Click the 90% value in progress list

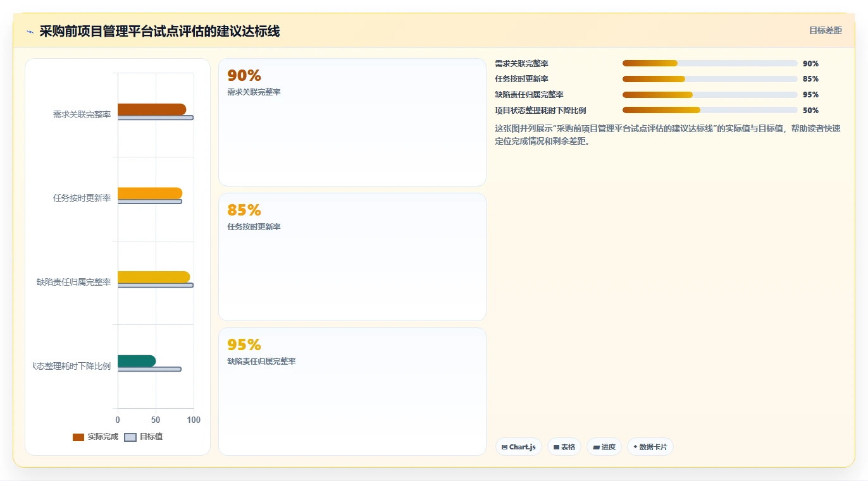click(x=810, y=64)
